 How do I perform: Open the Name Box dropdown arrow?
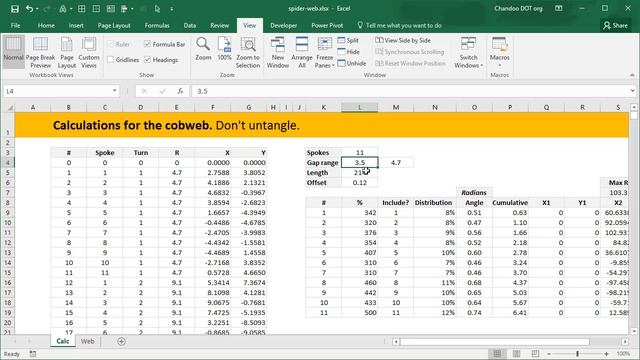click(x=115, y=91)
